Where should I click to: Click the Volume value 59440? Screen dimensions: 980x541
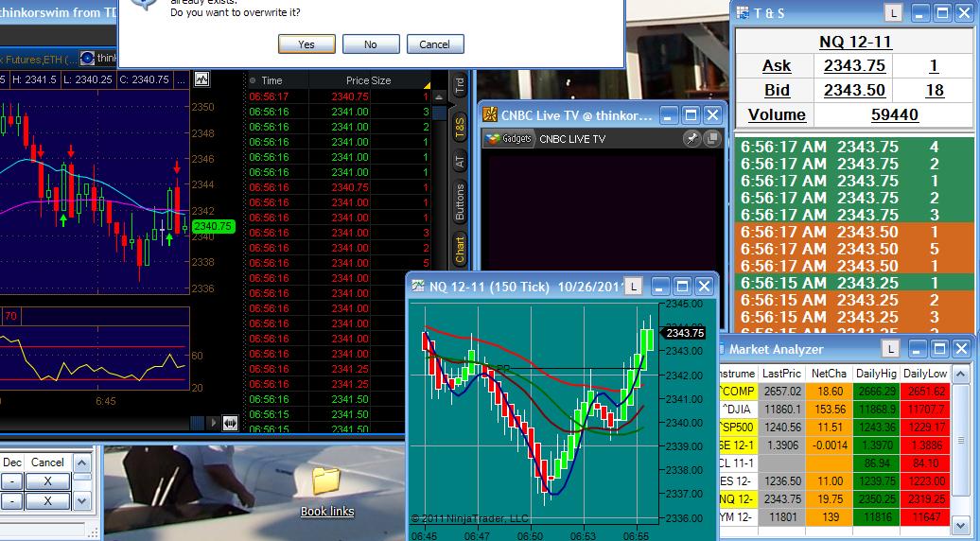894,115
